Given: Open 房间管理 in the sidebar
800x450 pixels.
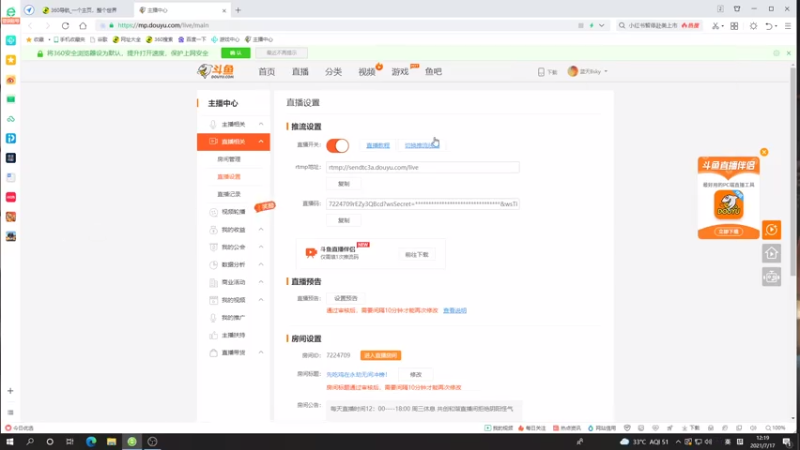Looking at the screenshot, I should coord(229,159).
